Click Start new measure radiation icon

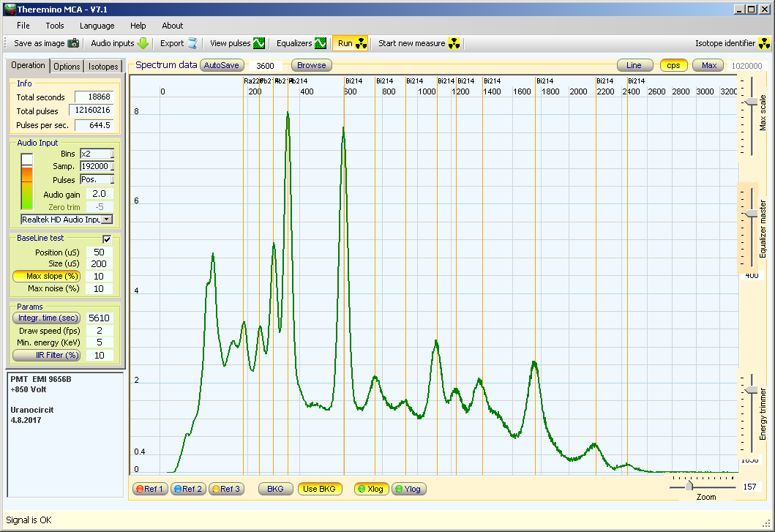pos(454,43)
